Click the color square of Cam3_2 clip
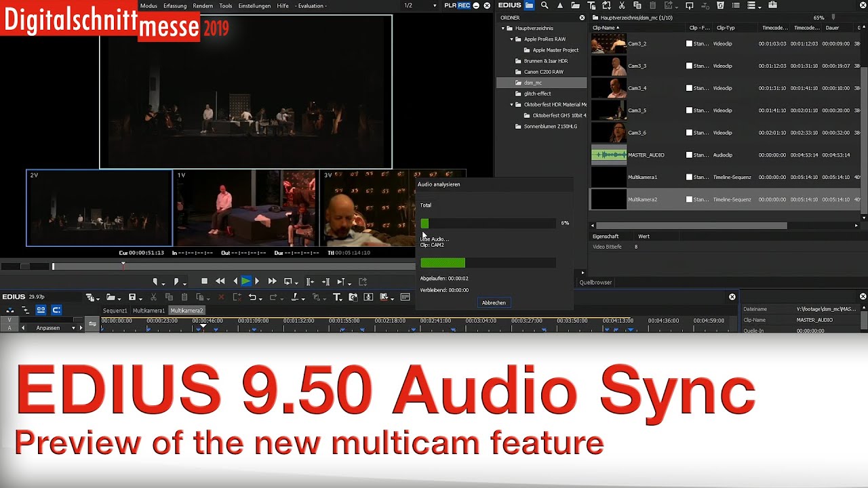 point(689,43)
